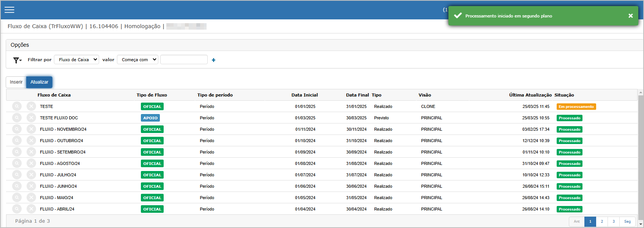644x228 pixels.
Task: Click X icon for FLUXO - OUTUBRO/24
Action: coord(32,141)
